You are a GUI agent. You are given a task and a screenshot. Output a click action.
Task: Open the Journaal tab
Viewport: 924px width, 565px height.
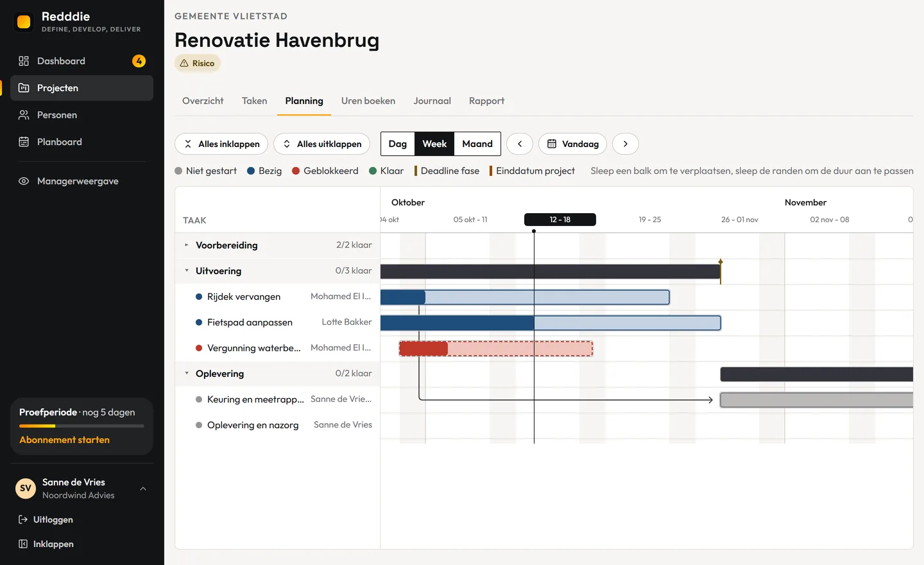tap(432, 101)
